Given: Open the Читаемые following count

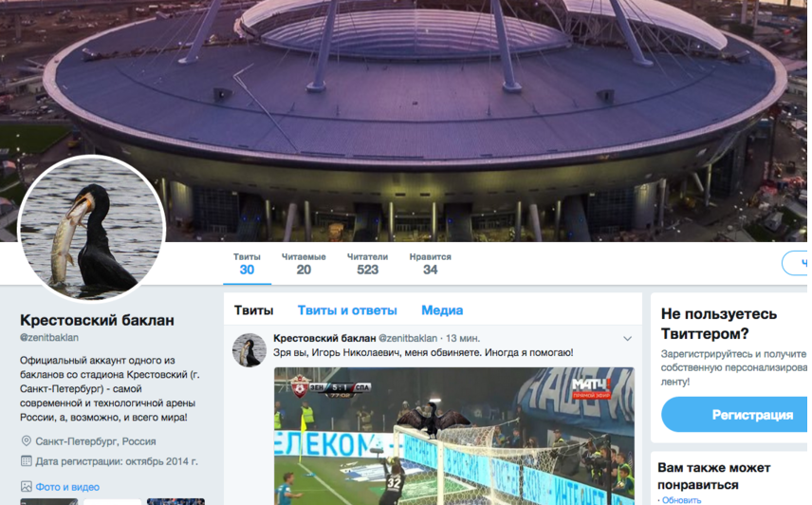Looking at the screenshot, I should (x=304, y=264).
